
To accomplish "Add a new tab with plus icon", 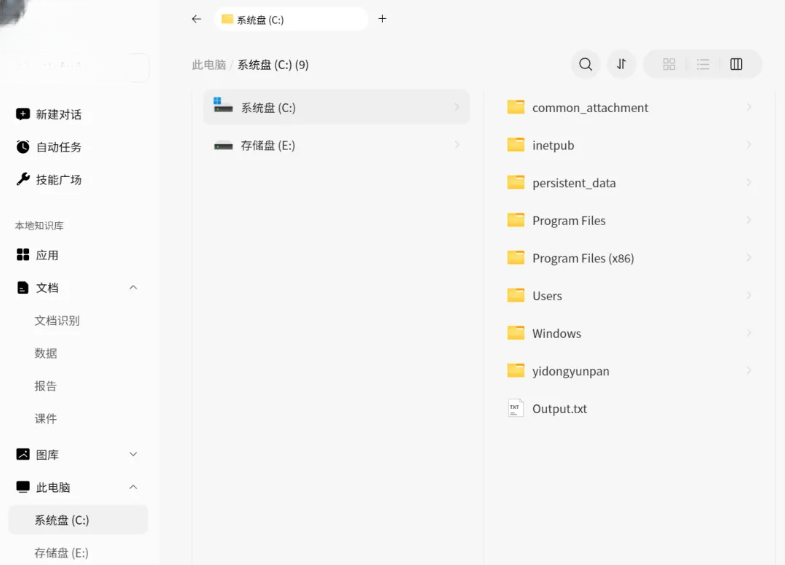I will [382, 19].
